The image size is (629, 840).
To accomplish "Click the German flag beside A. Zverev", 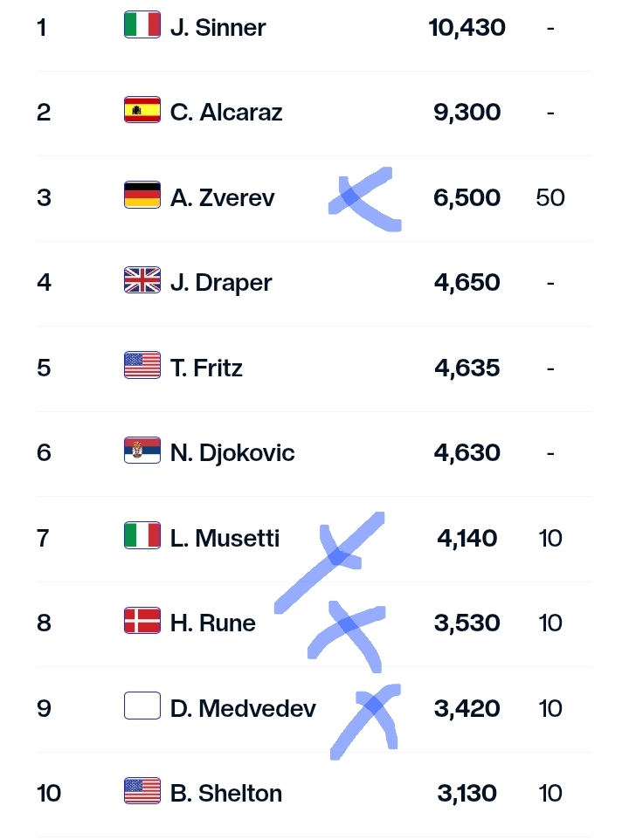I will [x=142, y=195].
